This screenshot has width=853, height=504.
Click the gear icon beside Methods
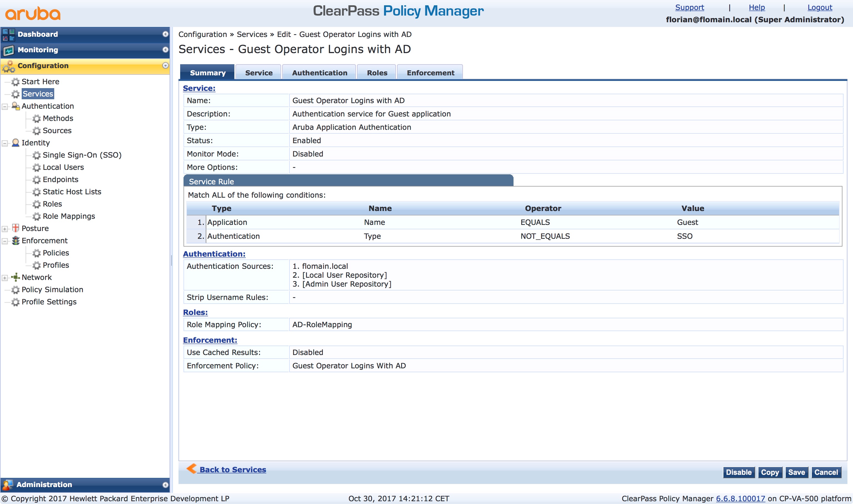point(36,118)
